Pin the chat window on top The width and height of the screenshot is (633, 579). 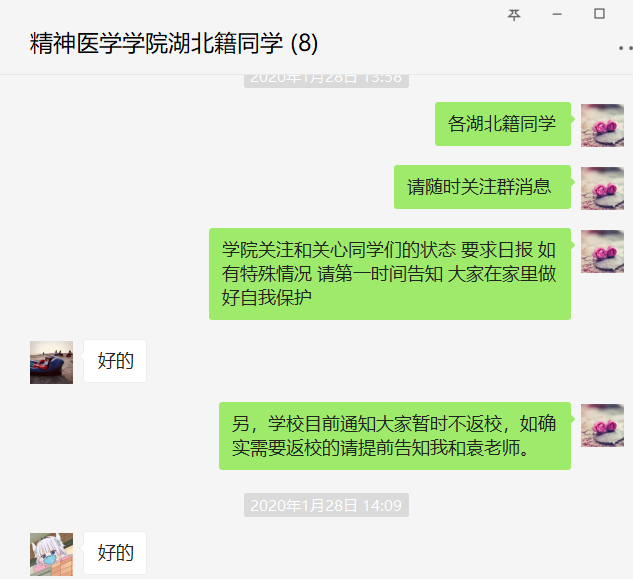[x=514, y=15]
